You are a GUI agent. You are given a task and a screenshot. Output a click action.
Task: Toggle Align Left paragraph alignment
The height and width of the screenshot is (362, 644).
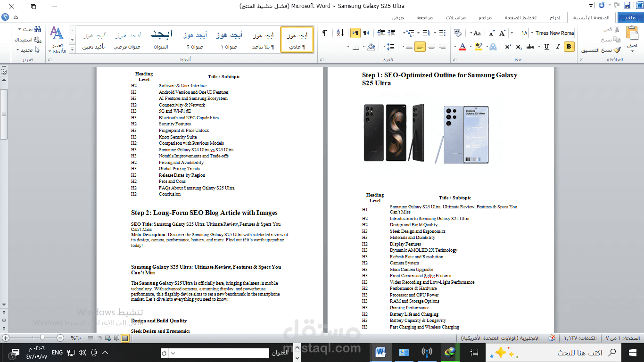(420, 47)
